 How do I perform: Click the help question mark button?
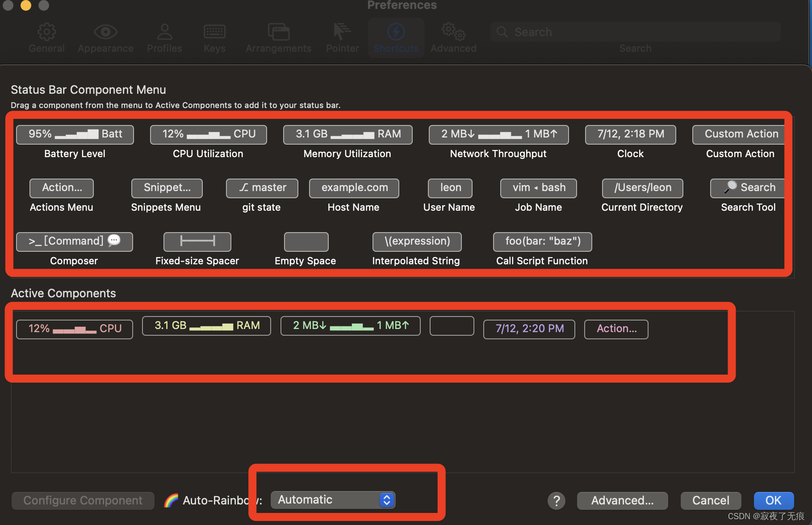(x=556, y=500)
